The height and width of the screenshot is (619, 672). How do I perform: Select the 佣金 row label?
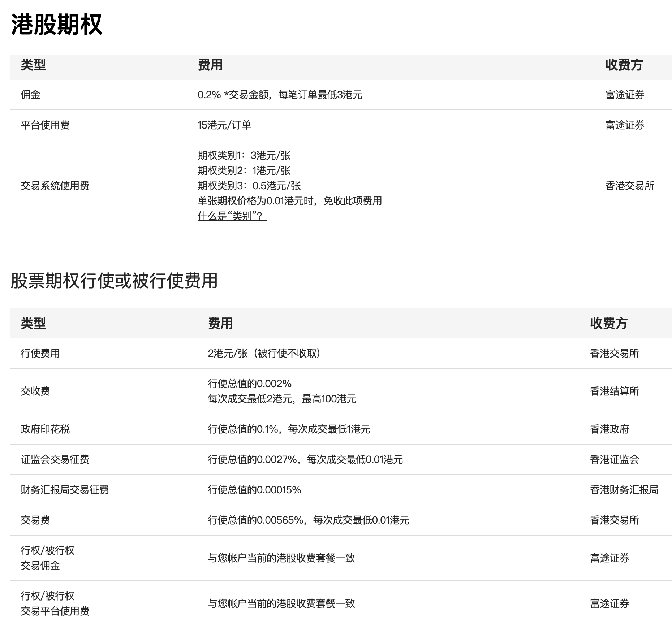(30, 95)
